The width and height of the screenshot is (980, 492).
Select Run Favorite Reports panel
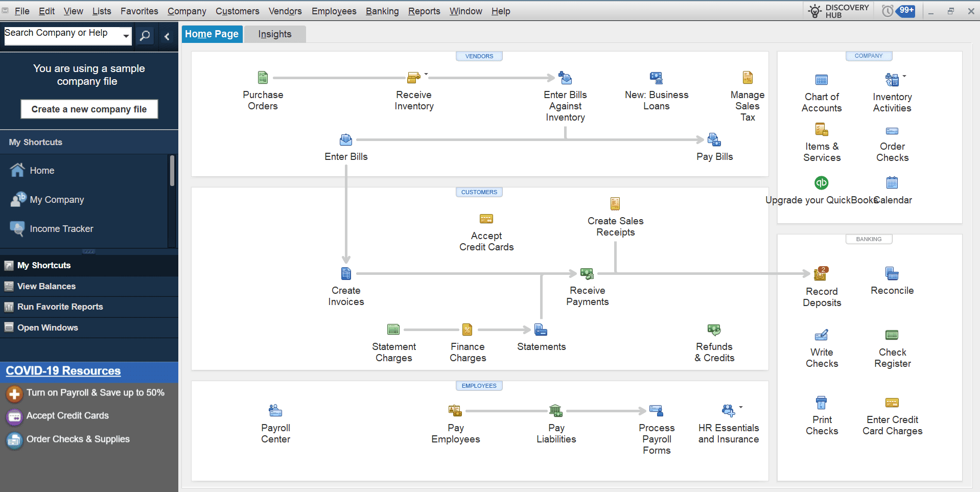pos(89,307)
